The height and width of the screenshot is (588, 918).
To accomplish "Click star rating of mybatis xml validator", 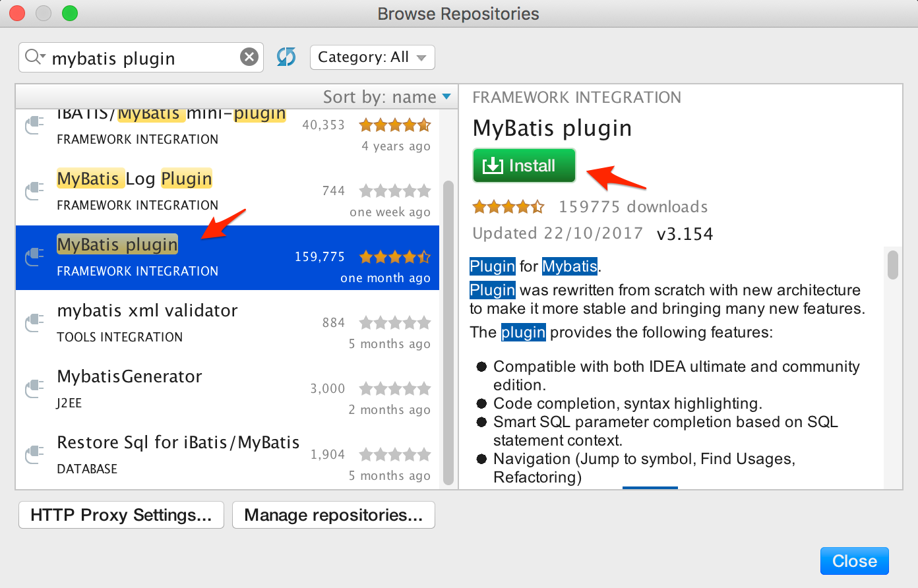I will [x=395, y=323].
